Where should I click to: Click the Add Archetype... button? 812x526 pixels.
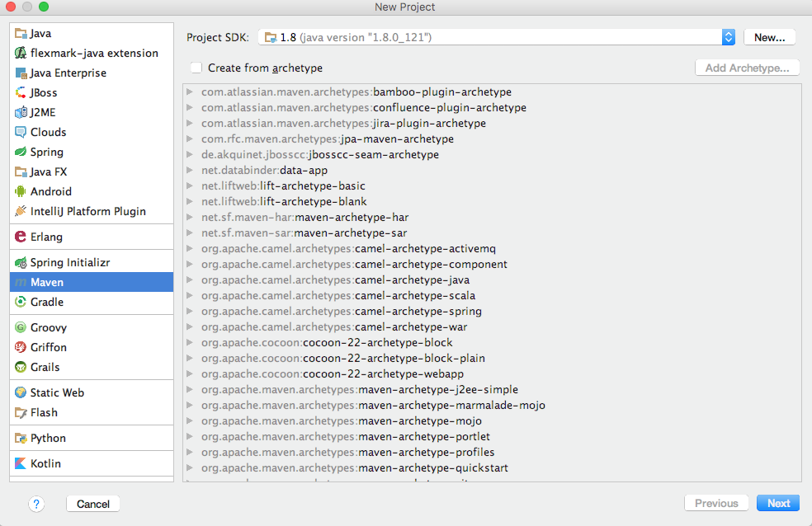(748, 68)
